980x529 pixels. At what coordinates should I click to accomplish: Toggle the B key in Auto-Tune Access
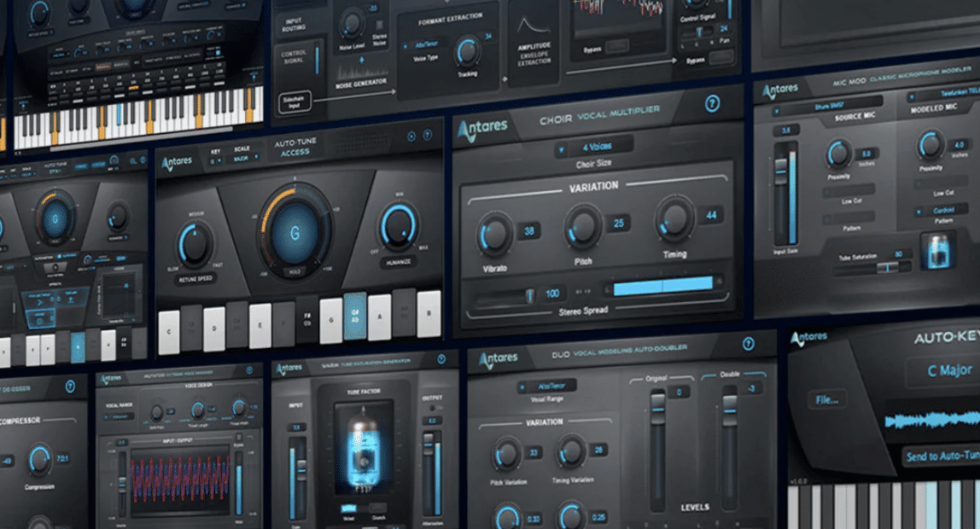pos(429,313)
